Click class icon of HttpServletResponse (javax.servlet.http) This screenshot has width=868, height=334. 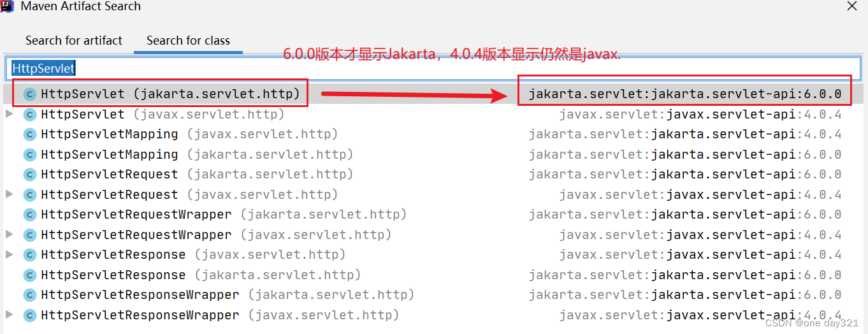click(29, 255)
